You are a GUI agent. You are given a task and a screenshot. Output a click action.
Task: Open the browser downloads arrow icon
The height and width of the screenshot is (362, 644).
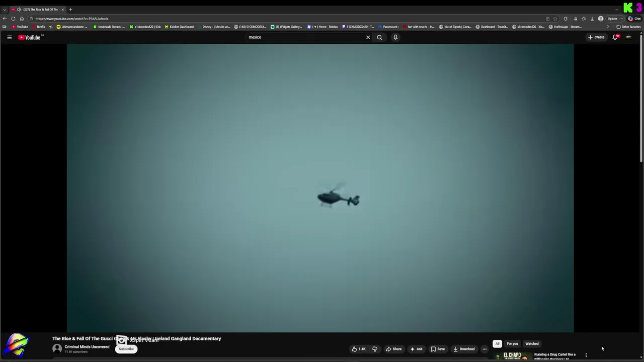[x=592, y=19]
